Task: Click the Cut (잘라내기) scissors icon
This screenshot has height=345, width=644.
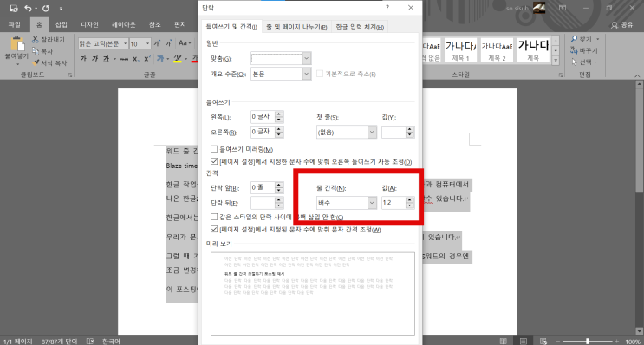Action: 36,39
